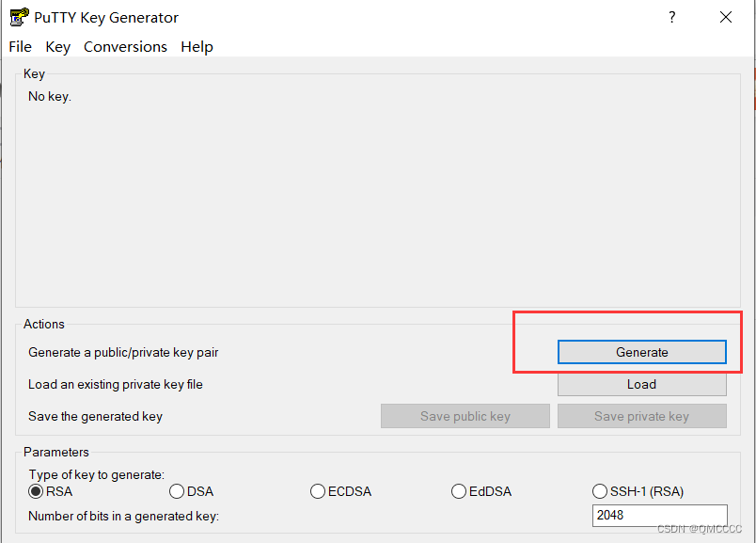Open the Help menu

(197, 47)
